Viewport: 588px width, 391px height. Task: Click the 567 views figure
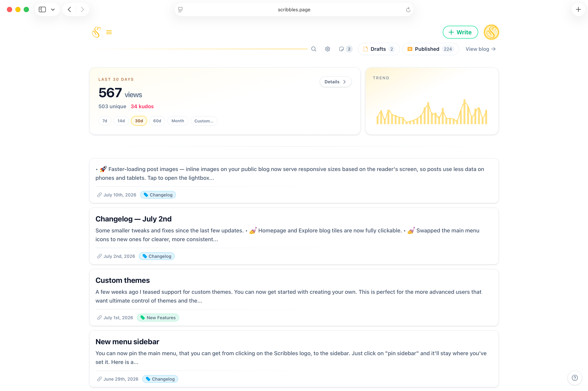120,93
